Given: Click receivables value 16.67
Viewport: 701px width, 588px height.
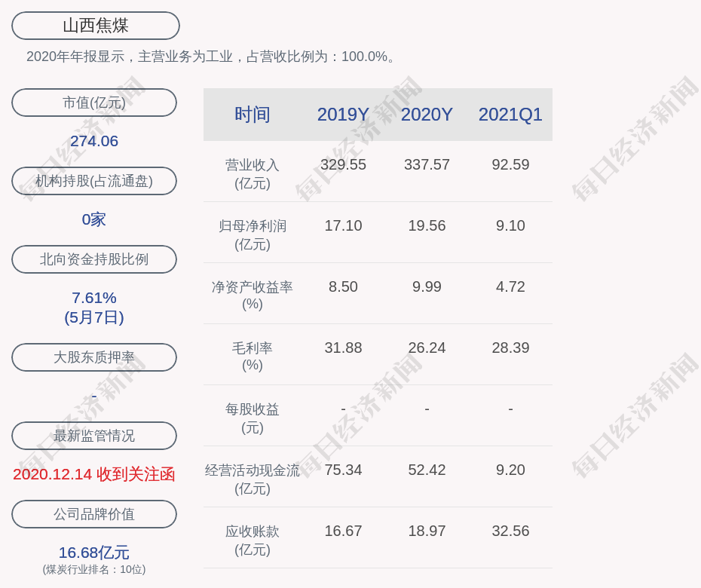Looking at the screenshot, I should pyautogui.click(x=344, y=531).
